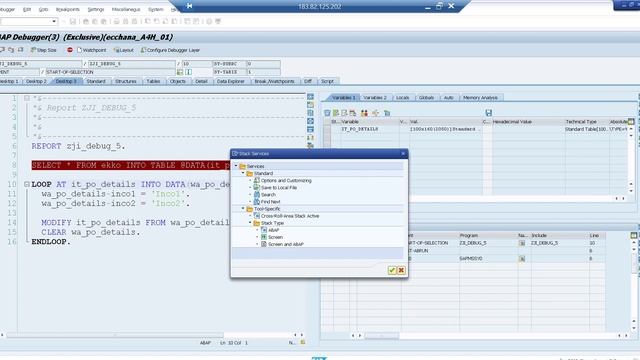Click SAPMSSY0 in stack Program column
Viewport: 640px width, 360px height.
(471, 258)
